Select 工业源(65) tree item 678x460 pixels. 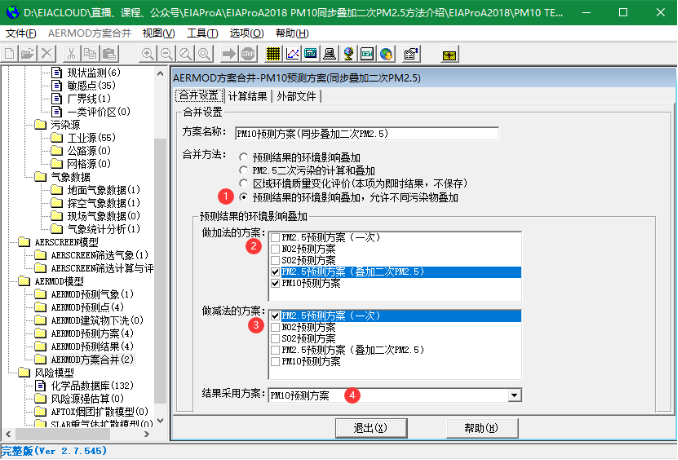click(x=91, y=138)
